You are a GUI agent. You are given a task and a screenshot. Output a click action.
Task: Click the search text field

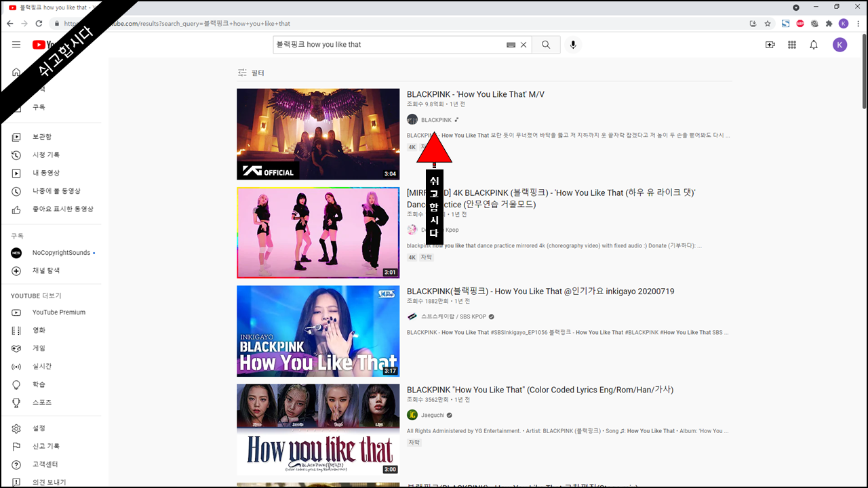click(390, 45)
